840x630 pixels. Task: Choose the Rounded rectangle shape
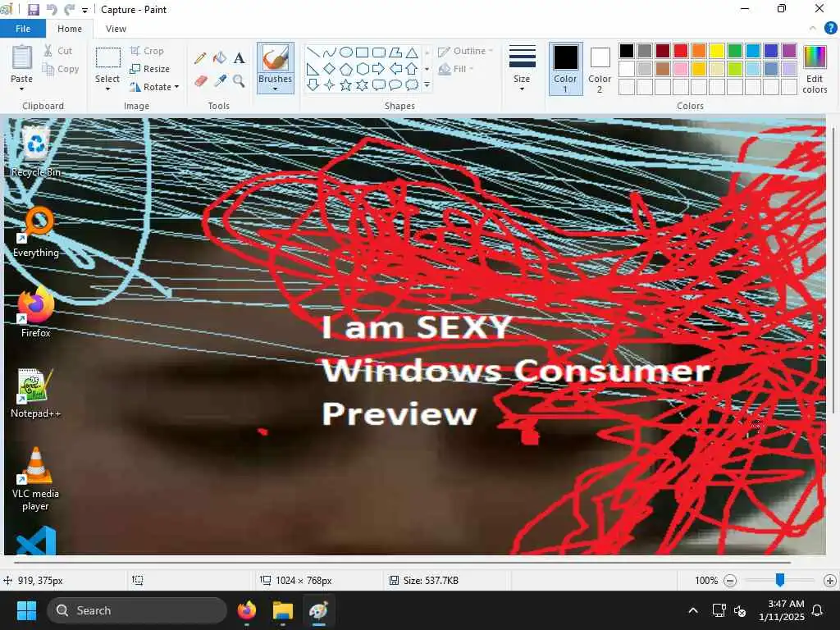point(379,52)
